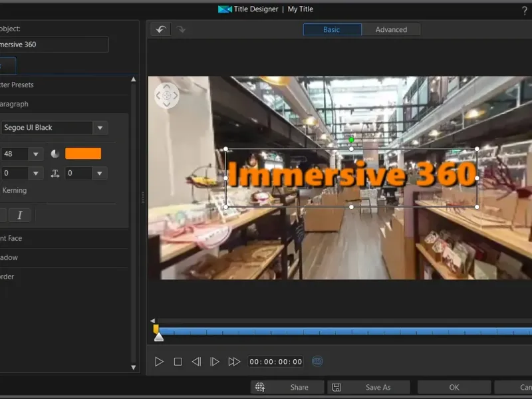532x399 pixels.
Task: Step to the next frame
Action: (215, 362)
